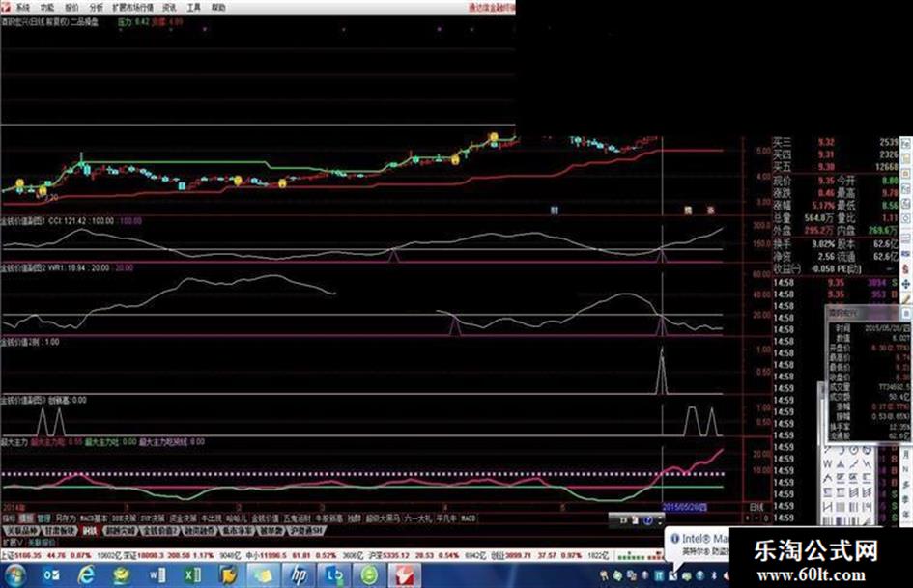Switch to the 资金决策 indicator template
913x588 pixels.
pos(184,518)
